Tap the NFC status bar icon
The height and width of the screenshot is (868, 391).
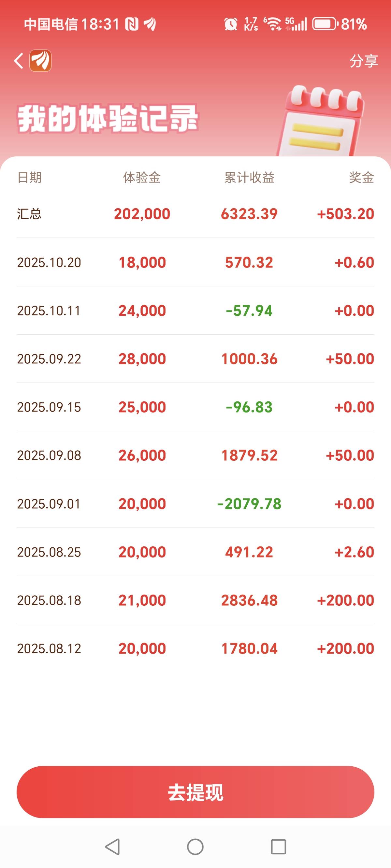[132, 24]
